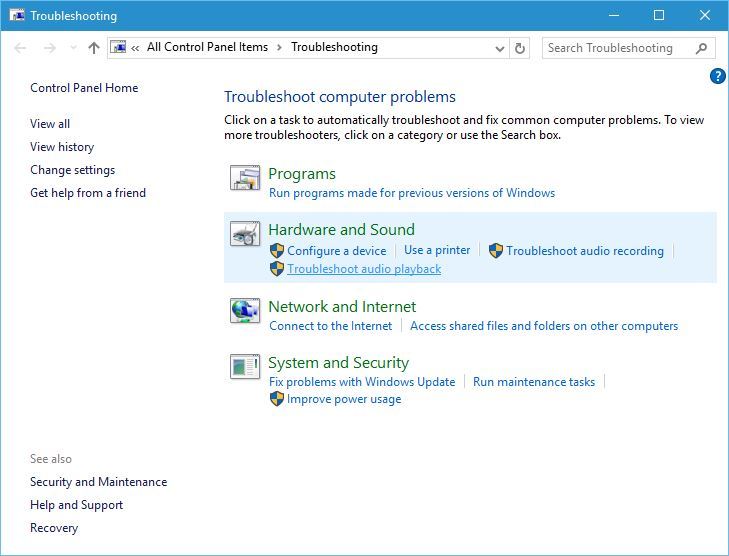The width and height of the screenshot is (729, 556).
Task: Click the System and Security category icon
Action: 245,367
